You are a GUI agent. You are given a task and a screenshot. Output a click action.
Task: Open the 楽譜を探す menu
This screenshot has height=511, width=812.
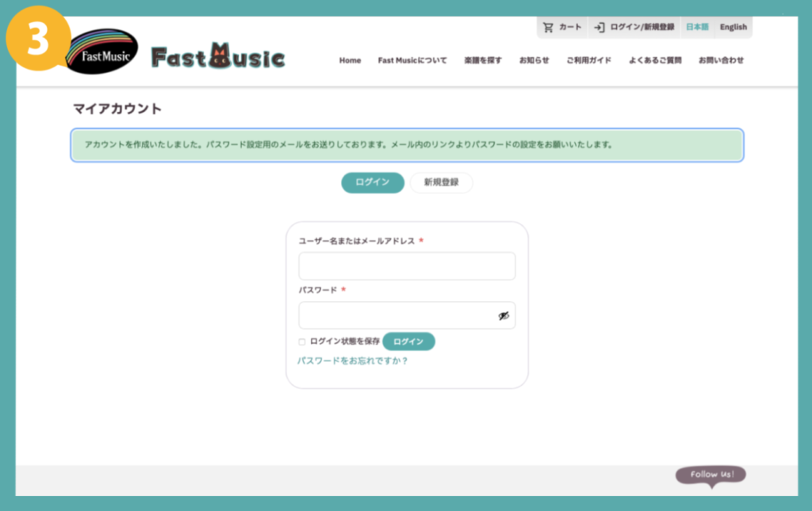[x=483, y=61]
